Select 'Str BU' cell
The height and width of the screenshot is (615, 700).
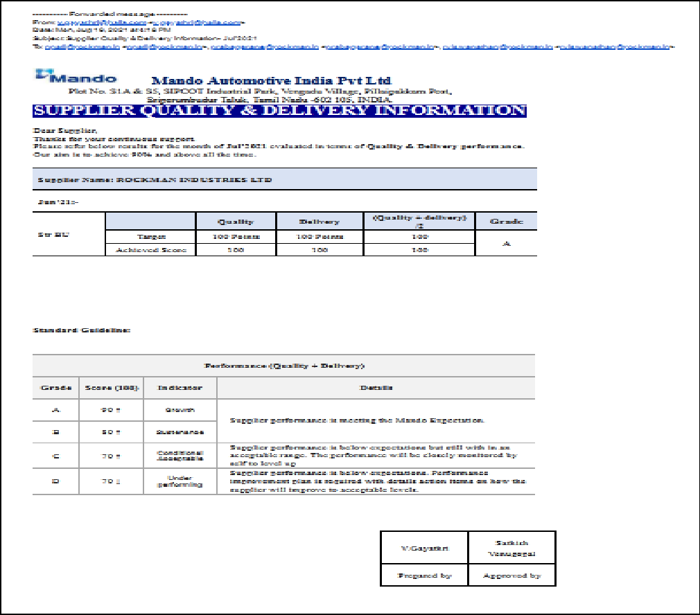[x=69, y=234]
